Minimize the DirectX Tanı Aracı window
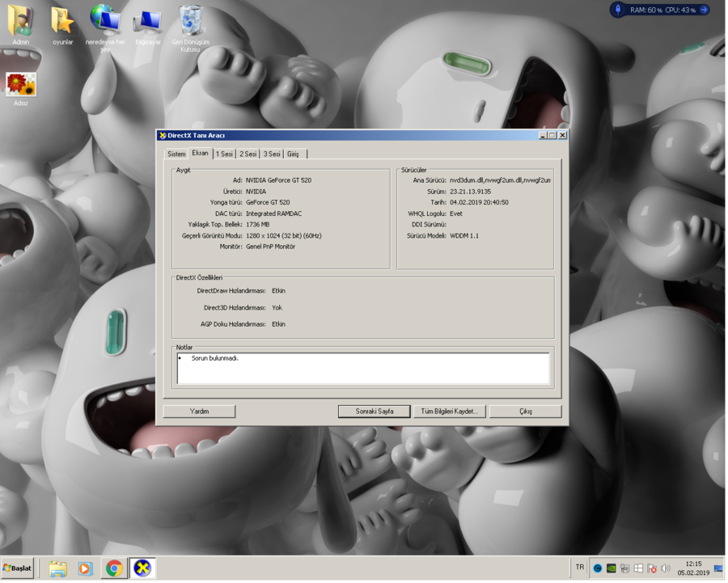Viewport: 728px width, 583px height. [x=543, y=136]
